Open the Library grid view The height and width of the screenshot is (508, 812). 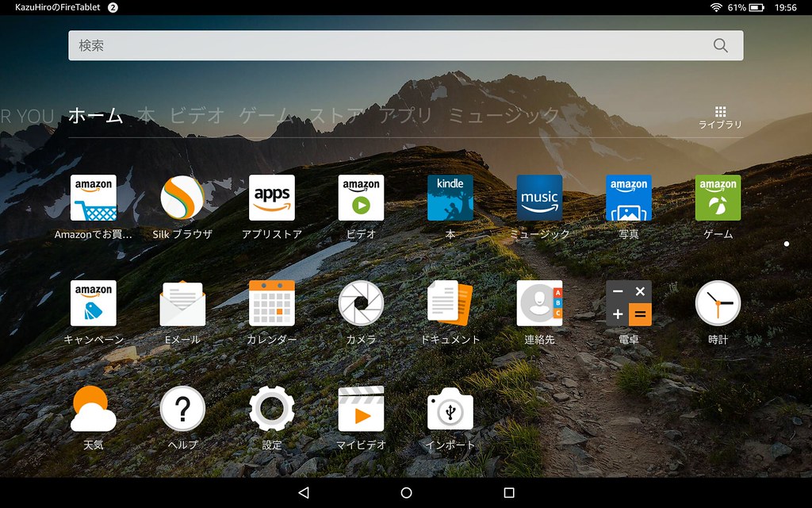click(x=720, y=117)
